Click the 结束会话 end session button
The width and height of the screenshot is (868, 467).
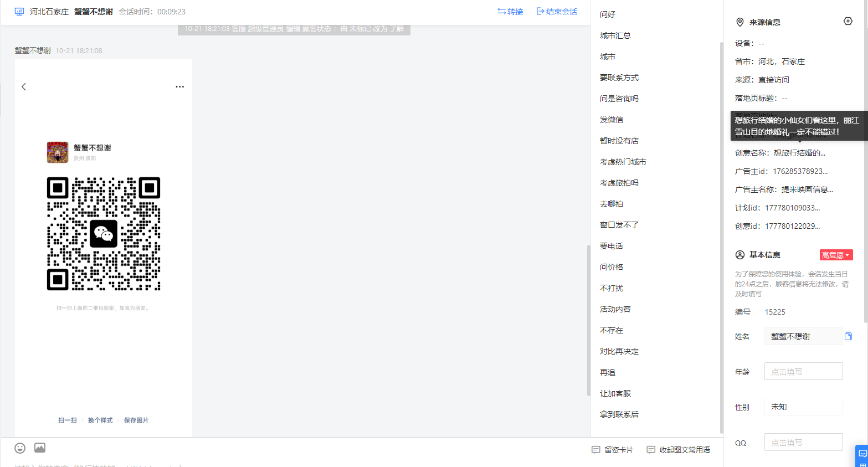pyautogui.click(x=557, y=12)
